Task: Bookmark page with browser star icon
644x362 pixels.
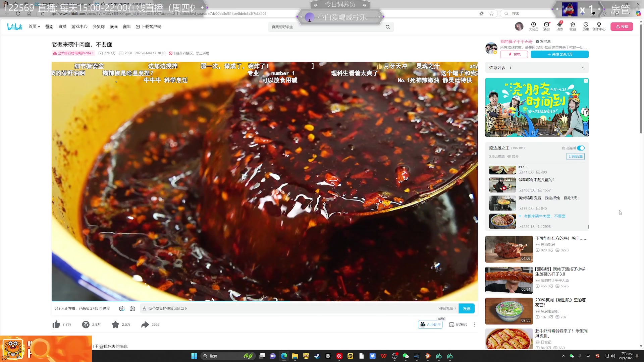Action: [x=491, y=14]
